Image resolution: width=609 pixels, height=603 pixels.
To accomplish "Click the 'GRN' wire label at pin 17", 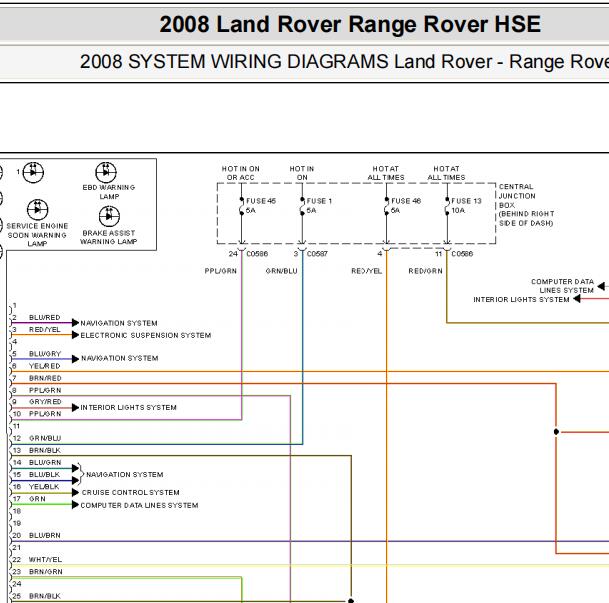I will pos(37,499).
